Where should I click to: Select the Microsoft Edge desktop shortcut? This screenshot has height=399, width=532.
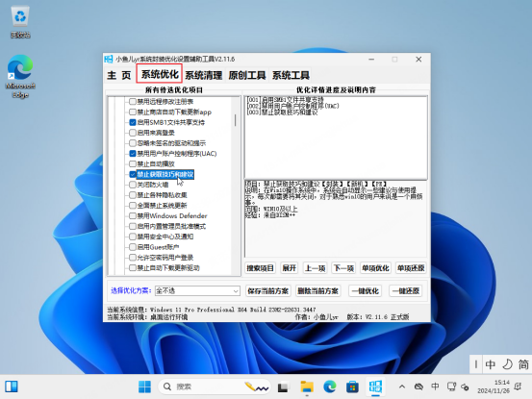point(20,76)
